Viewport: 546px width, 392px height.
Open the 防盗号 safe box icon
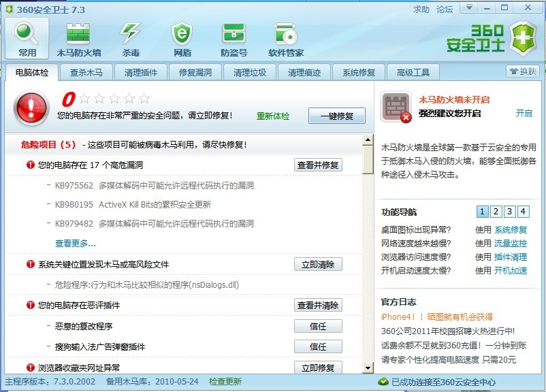tap(234, 39)
